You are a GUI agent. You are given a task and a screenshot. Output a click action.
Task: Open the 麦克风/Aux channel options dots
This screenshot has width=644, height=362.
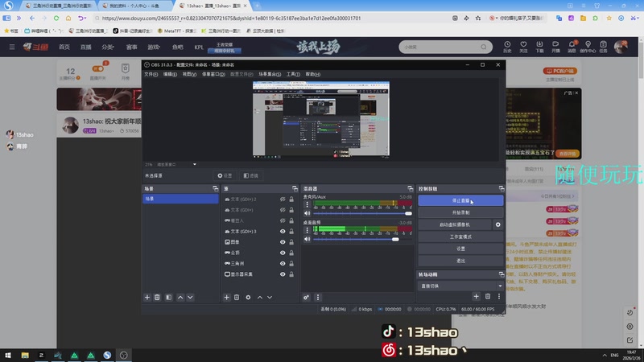point(308,204)
